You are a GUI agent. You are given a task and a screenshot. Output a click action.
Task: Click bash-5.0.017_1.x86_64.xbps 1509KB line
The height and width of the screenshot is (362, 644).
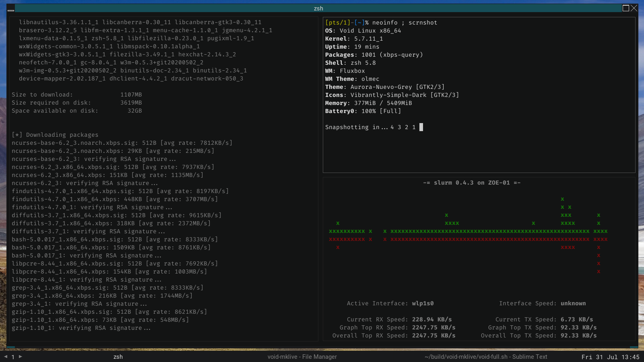[x=111, y=247]
